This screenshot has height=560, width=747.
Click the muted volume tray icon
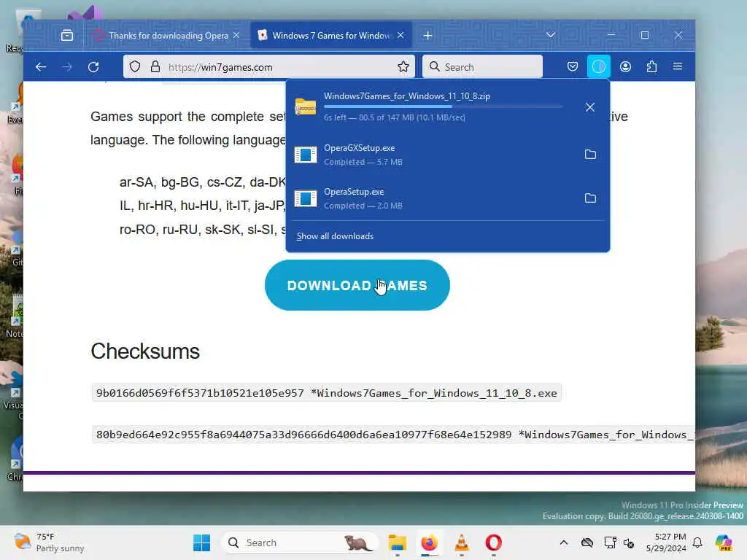tap(629, 542)
